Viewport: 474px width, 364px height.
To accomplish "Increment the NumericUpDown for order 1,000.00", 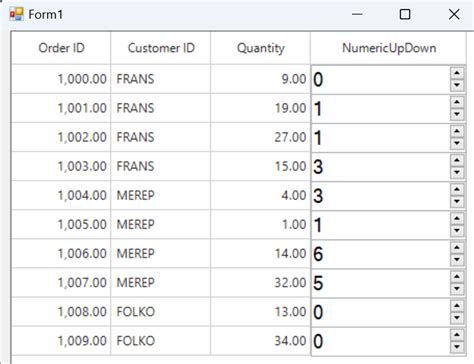I will click(457, 73).
